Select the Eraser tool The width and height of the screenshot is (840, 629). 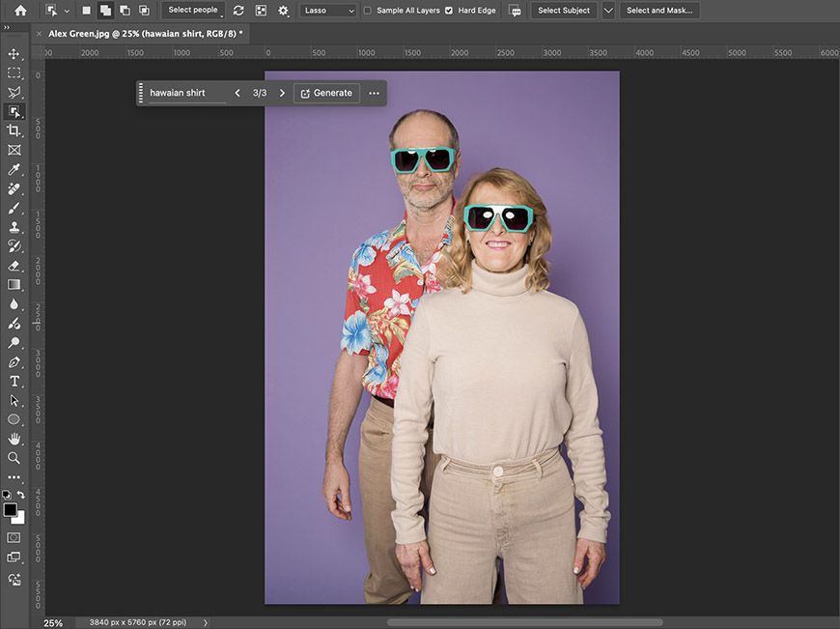[14, 266]
